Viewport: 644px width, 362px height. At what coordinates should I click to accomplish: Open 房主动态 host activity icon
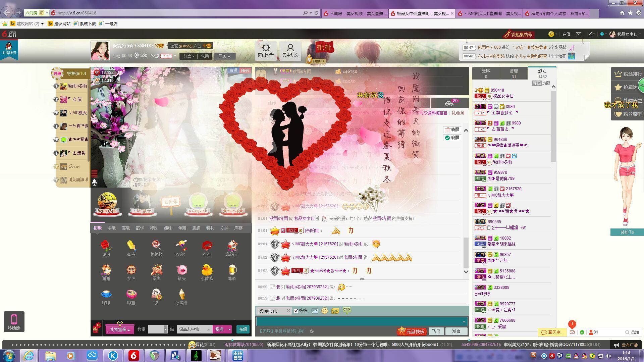(290, 51)
